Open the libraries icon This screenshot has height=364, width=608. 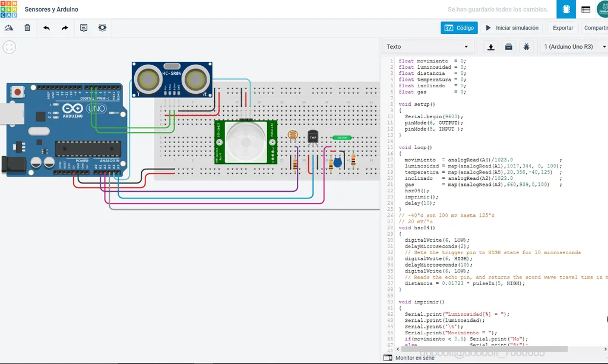click(x=509, y=47)
